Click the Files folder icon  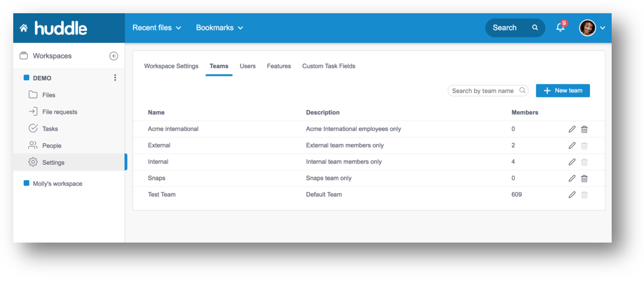coord(33,94)
